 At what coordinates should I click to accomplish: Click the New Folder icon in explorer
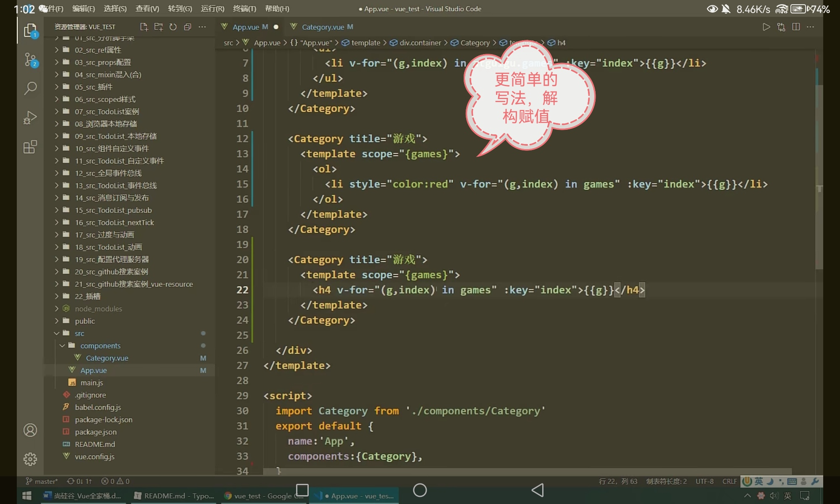(158, 27)
